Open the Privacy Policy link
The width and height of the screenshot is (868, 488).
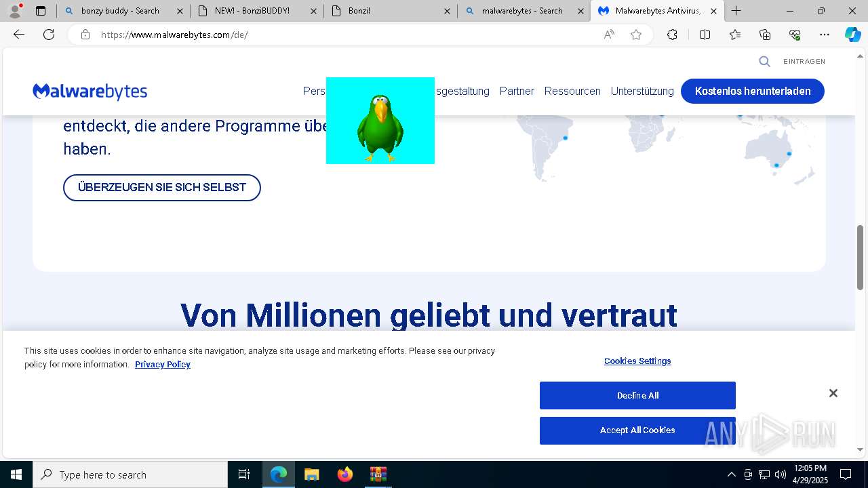(x=163, y=365)
